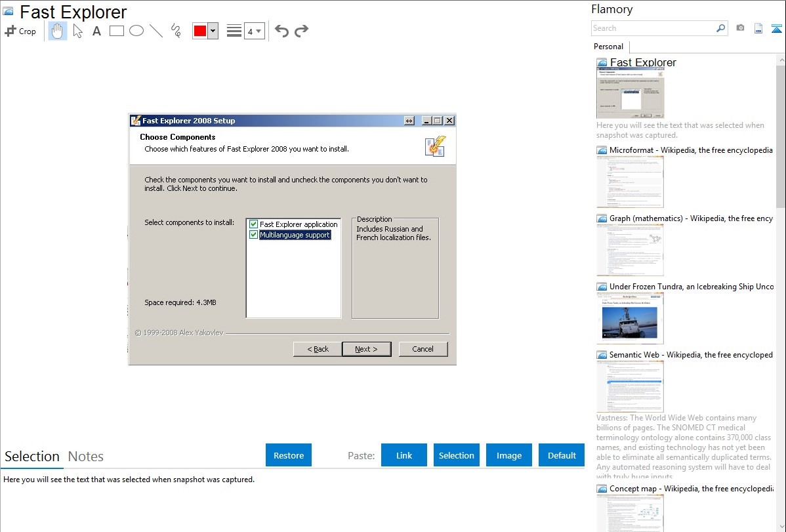Pick the freehand scribble tool
Screen dimensions: 786x532
(x=176, y=31)
